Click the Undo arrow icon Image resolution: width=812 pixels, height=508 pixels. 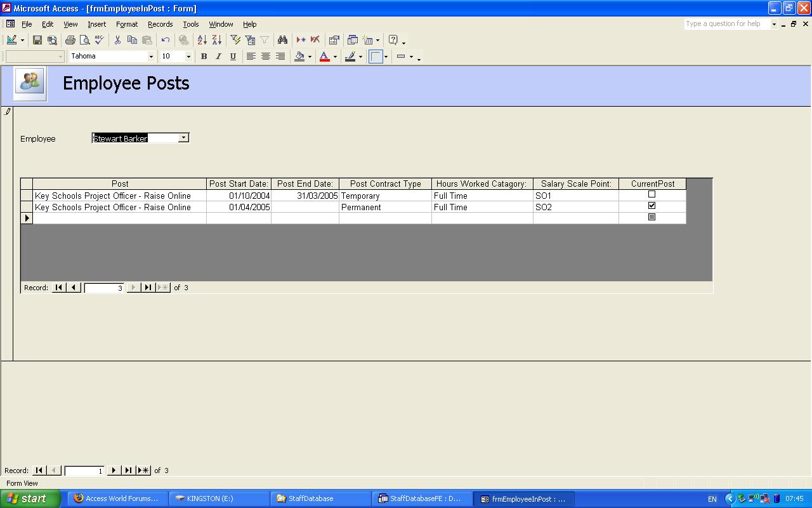(x=165, y=40)
